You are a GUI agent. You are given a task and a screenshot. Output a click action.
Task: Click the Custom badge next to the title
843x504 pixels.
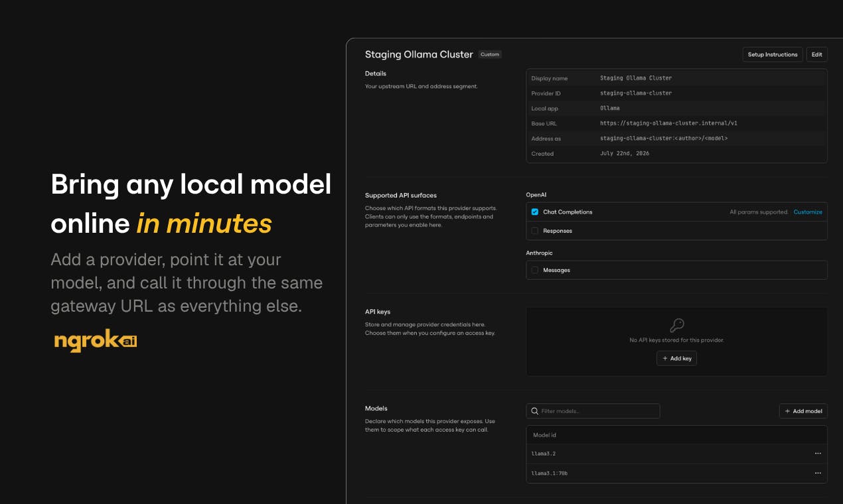(490, 54)
